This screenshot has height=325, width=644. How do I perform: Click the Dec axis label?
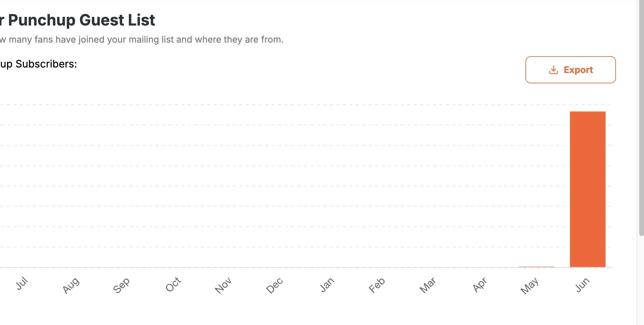tap(275, 285)
